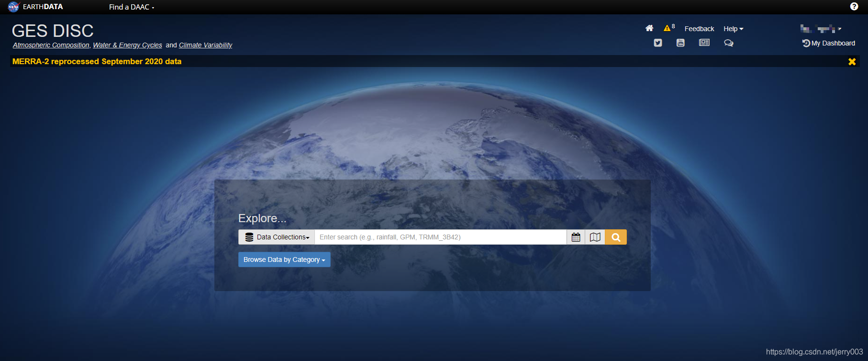This screenshot has width=868, height=361.
Task: Open the date range calendar icon
Action: click(576, 237)
